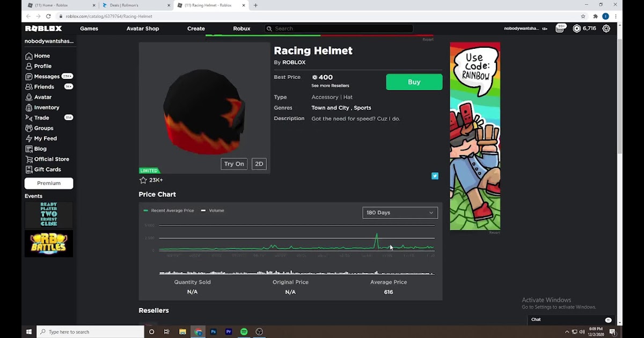
Task: Open File Explorer from the taskbar
Action: coord(182,332)
